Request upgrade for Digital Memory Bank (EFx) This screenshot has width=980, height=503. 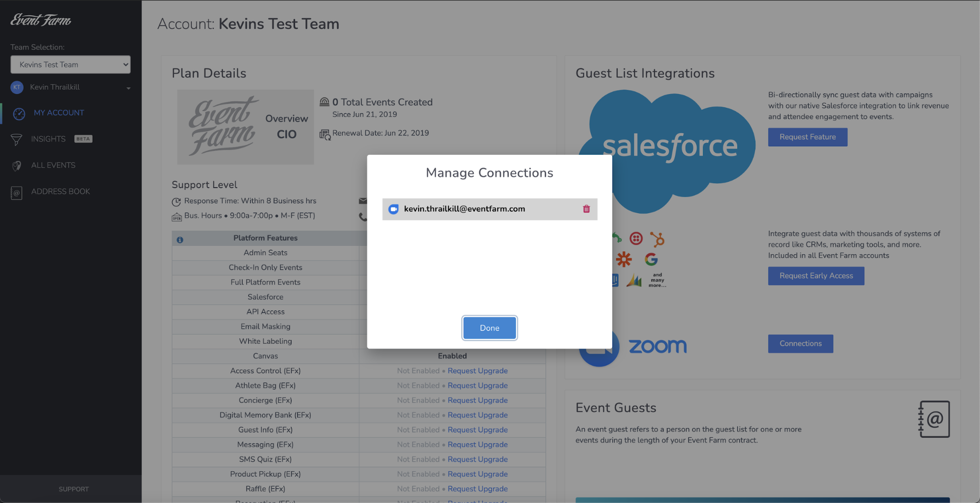[477, 415]
